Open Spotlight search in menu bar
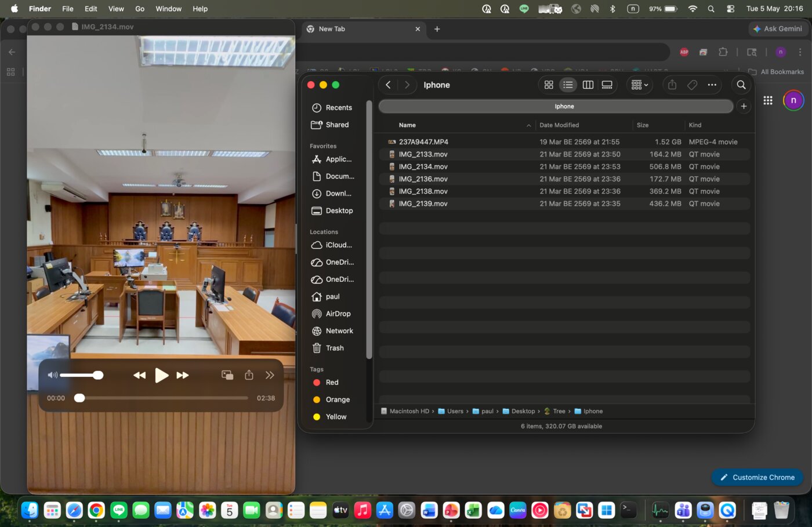This screenshot has height=527, width=812. click(711, 9)
